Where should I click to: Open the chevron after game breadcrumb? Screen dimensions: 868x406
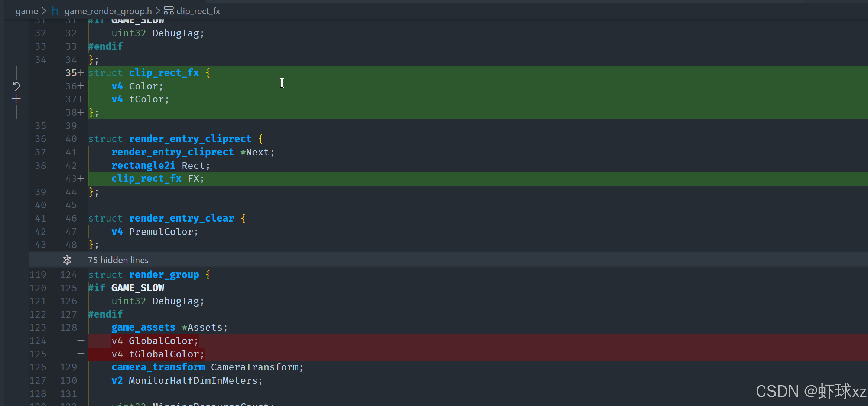(44, 11)
